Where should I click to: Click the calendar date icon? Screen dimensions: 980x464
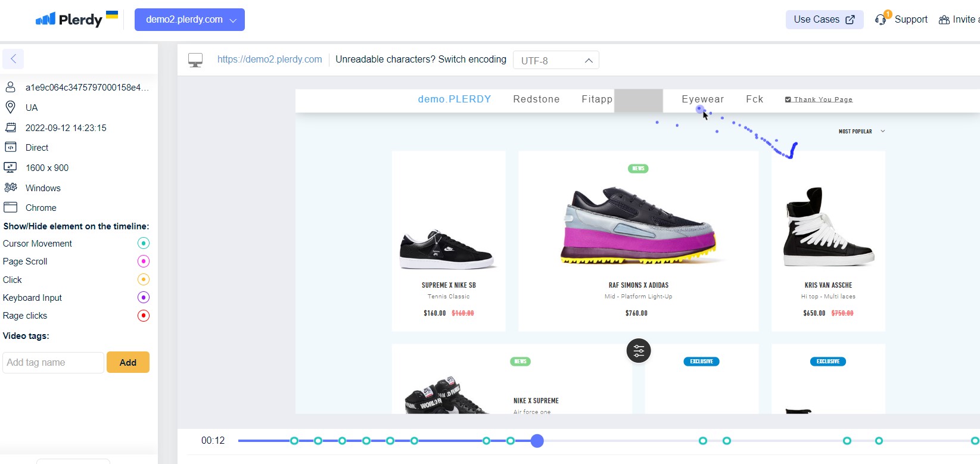coord(10,127)
